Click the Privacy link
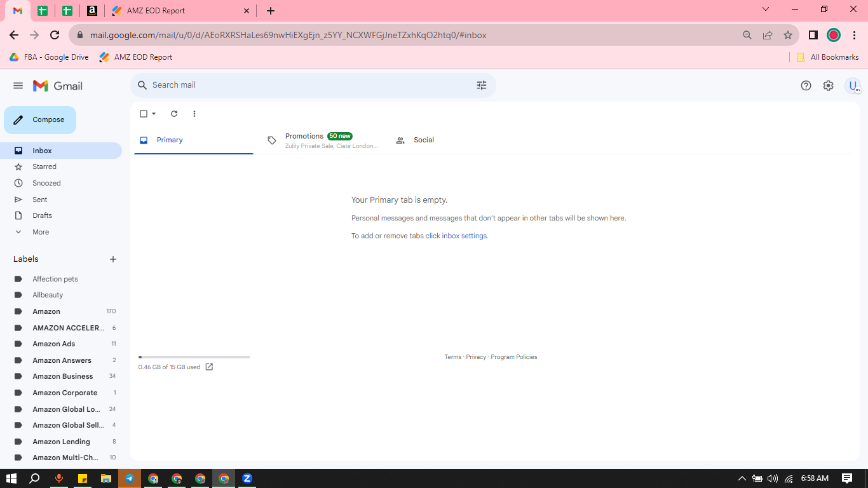This screenshot has width=868, height=488. pyautogui.click(x=476, y=357)
